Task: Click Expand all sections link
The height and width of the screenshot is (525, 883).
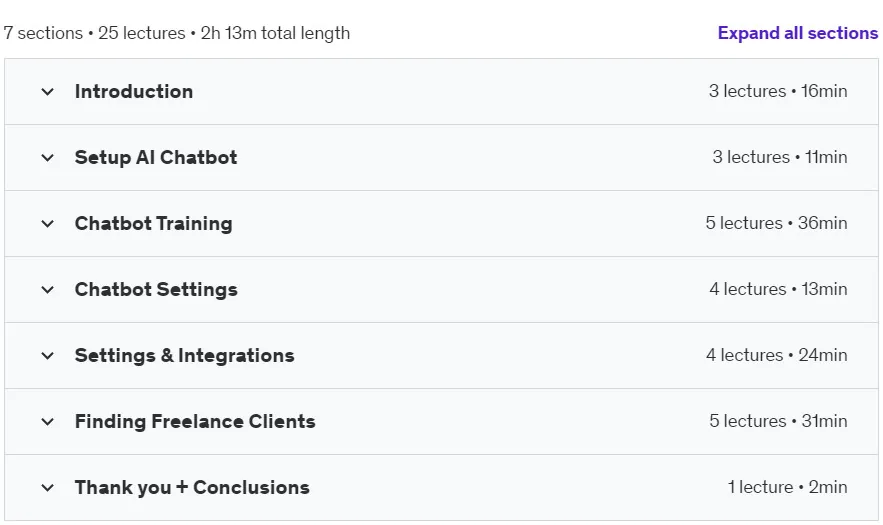Action: [797, 33]
